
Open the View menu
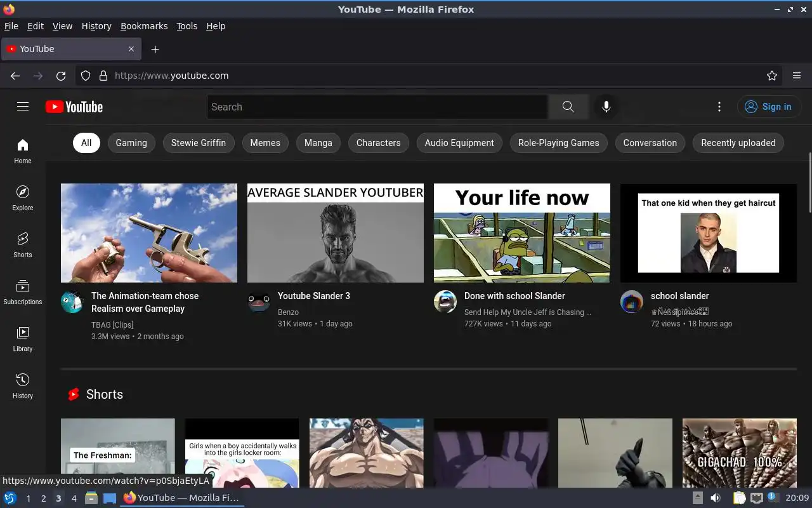[62, 26]
